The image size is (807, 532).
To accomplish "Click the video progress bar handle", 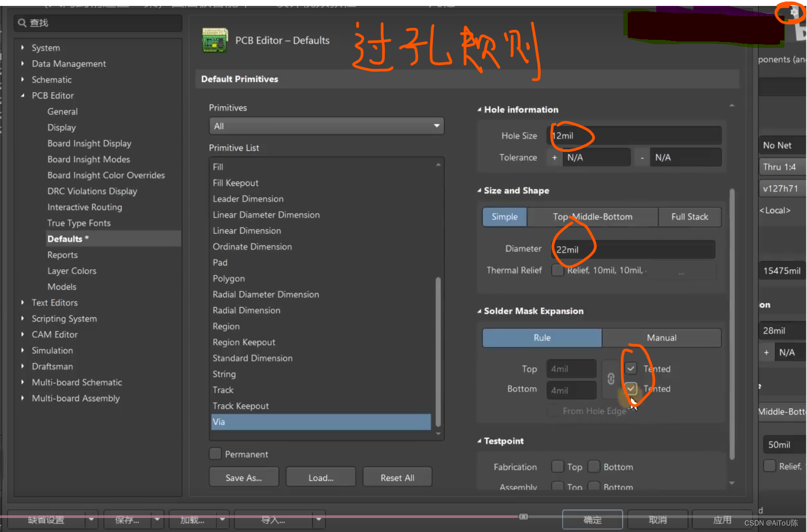I will (523, 516).
